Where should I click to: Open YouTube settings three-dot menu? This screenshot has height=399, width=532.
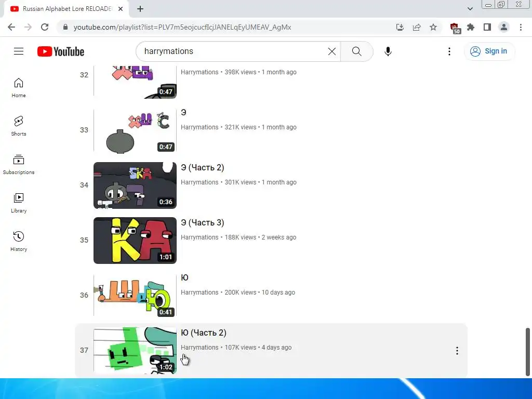[449, 51]
